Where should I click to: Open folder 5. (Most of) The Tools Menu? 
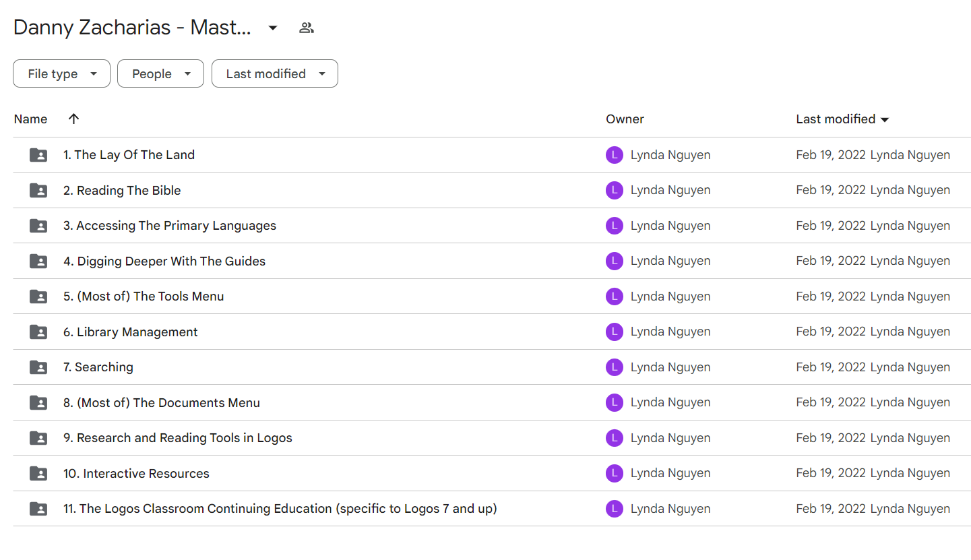[144, 297]
